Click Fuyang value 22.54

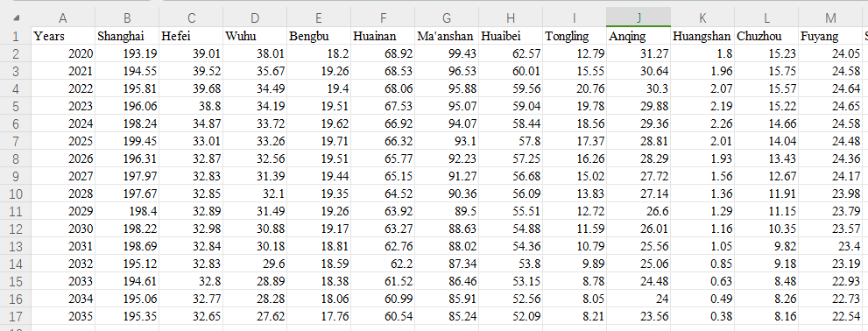pos(830,317)
